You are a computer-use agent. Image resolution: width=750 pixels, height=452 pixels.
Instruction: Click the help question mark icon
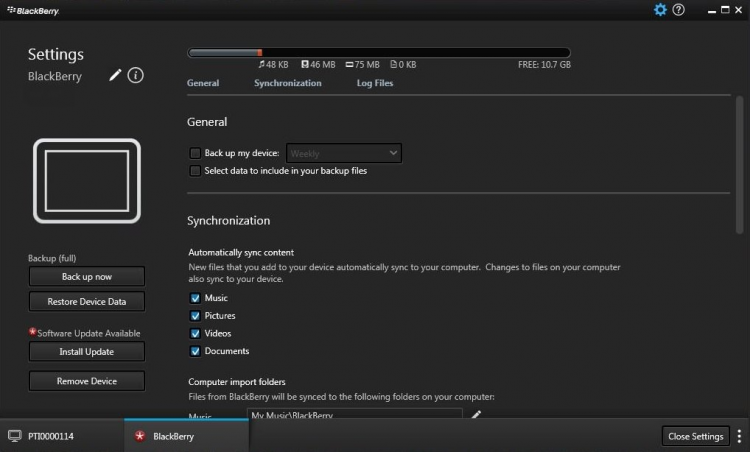pos(678,10)
